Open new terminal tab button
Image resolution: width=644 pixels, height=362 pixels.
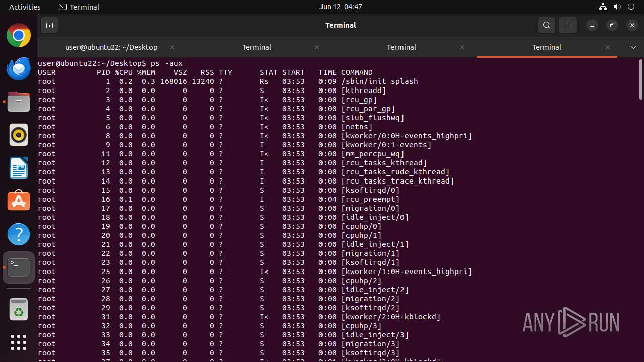49,25
